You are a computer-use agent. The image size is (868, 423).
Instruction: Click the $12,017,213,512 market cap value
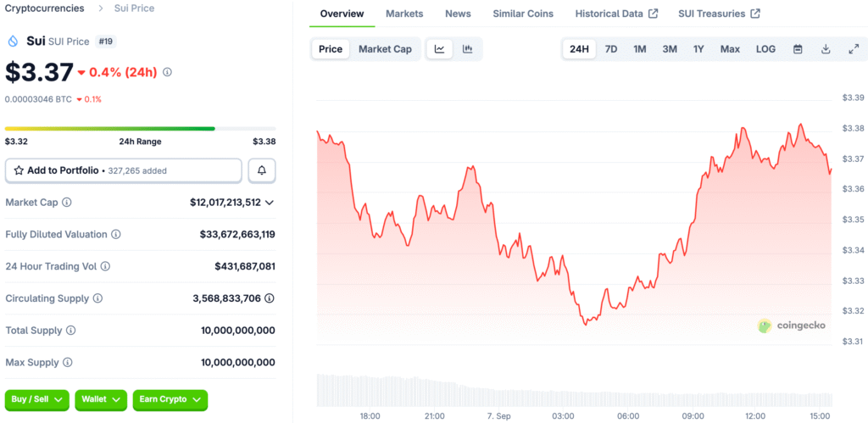[225, 203]
